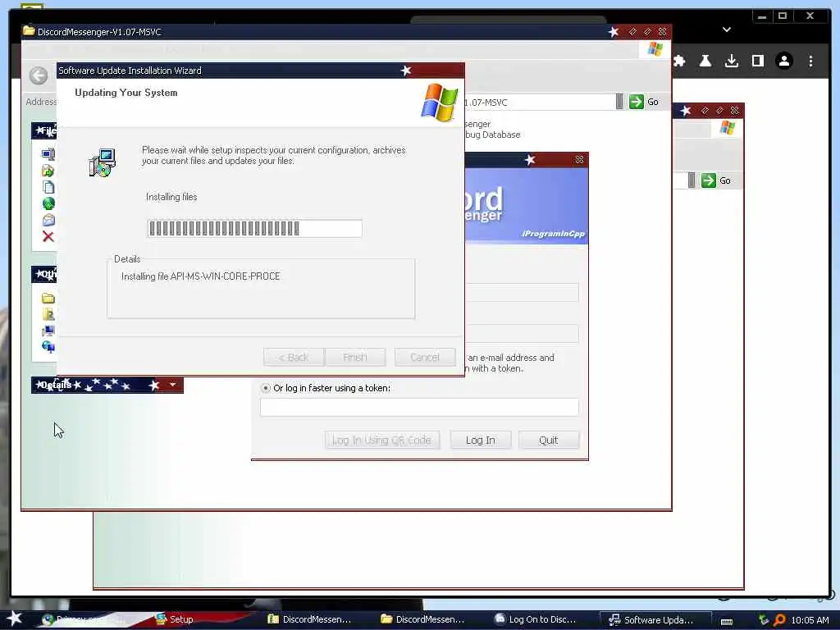Click the top File tasks icon with the monitor
The image size is (840, 630).
[x=48, y=154]
